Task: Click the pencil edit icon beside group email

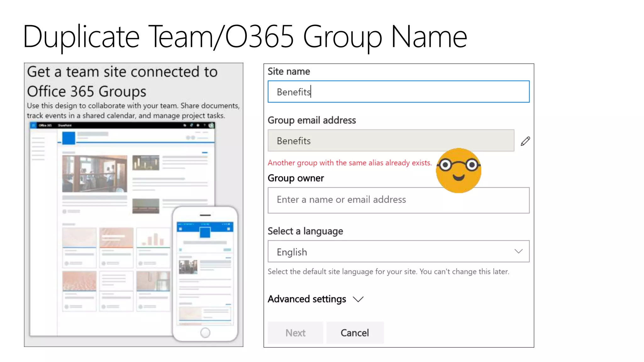Action: coord(525,141)
